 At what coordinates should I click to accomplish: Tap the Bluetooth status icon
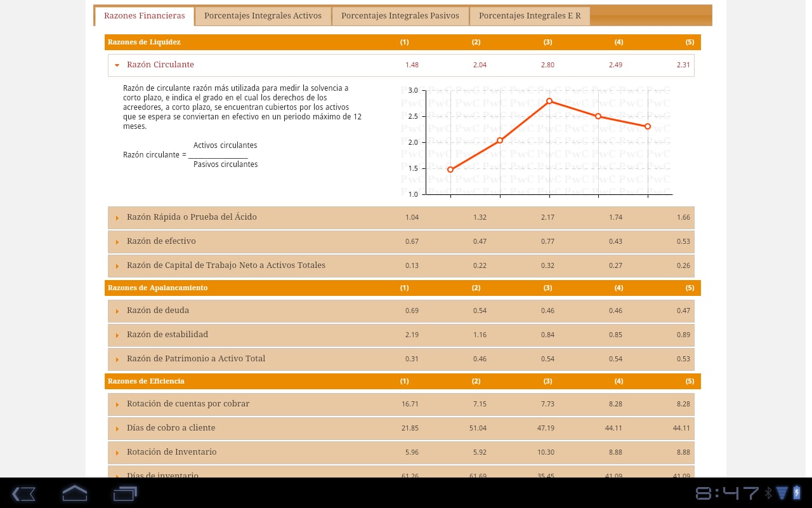pos(768,493)
